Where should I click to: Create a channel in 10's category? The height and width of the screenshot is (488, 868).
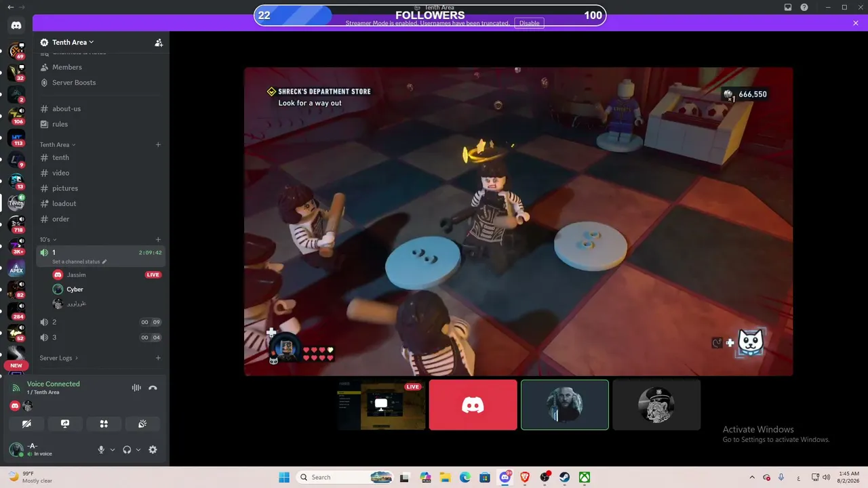pos(158,239)
